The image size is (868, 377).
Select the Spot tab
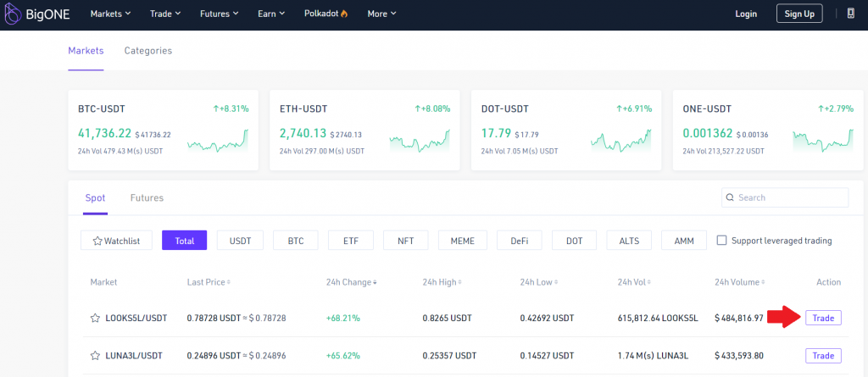click(95, 197)
